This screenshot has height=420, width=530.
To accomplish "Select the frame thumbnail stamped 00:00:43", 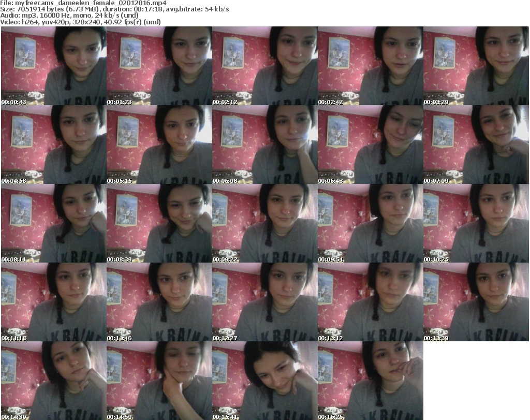I will coord(54,66).
